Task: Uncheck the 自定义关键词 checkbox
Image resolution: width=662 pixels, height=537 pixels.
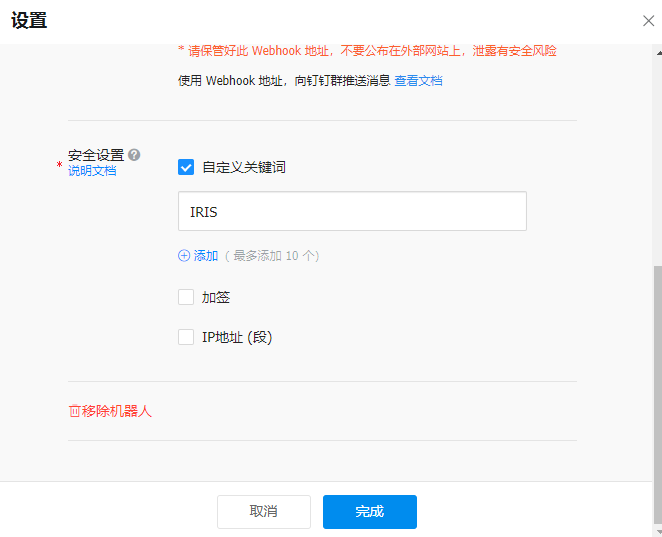Action: coord(185,167)
